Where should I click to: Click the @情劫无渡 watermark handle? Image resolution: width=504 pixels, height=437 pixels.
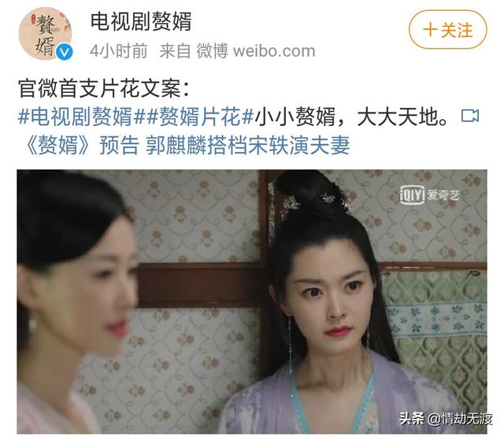click(x=460, y=419)
